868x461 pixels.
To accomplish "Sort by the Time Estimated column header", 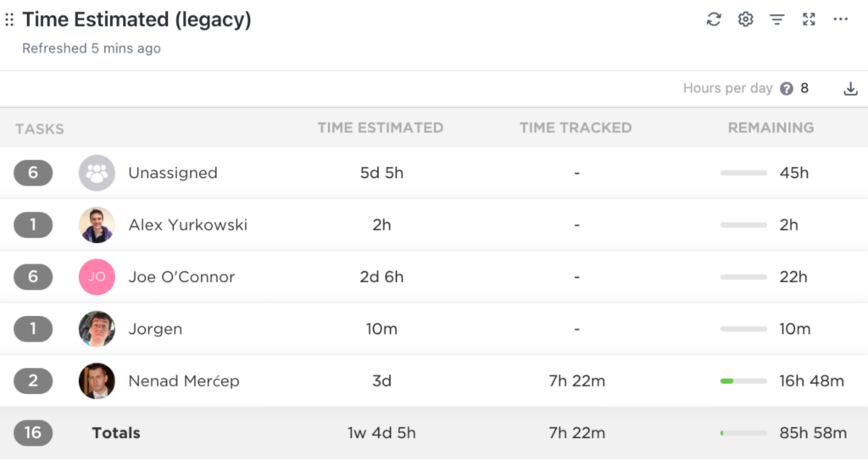I will (x=380, y=128).
